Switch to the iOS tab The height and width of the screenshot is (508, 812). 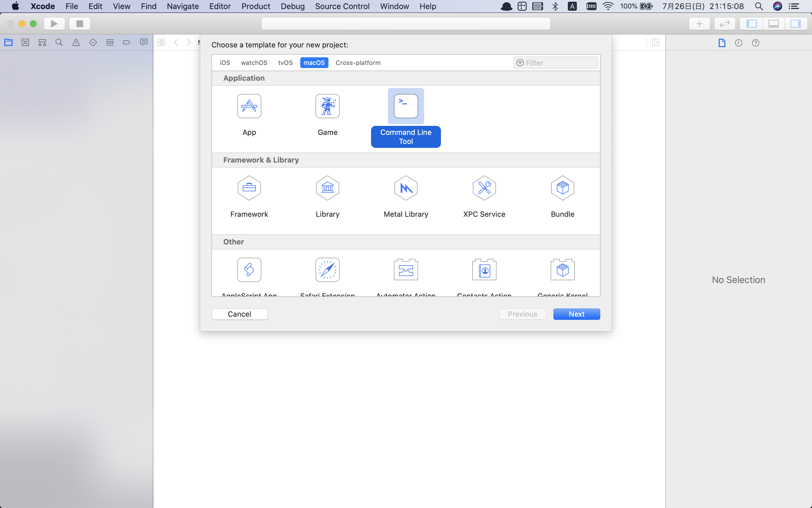pyautogui.click(x=225, y=62)
